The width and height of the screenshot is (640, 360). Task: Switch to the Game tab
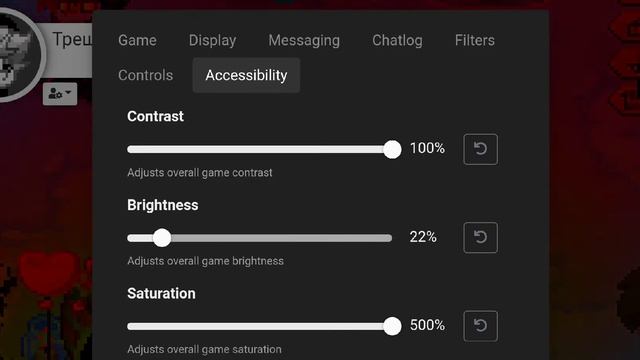tap(137, 40)
